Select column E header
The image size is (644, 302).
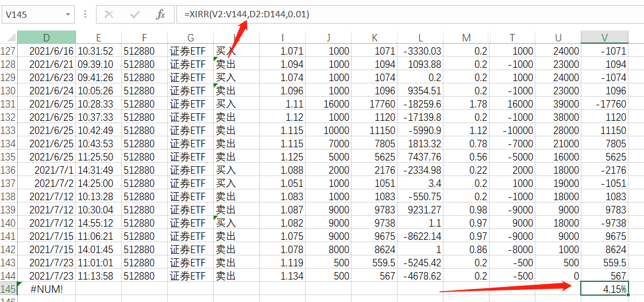(x=99, y=37)
